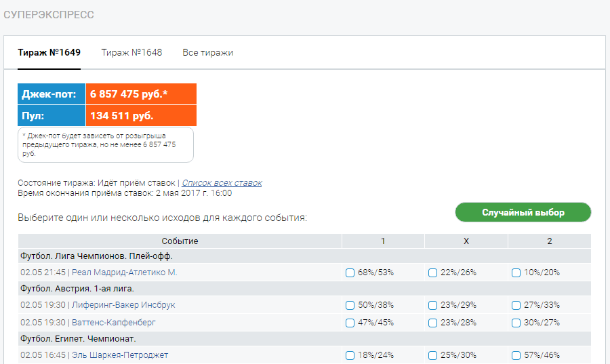
Task: Open the Эль Шаркея-Петроджет match link
Action: tap(120, 355)
